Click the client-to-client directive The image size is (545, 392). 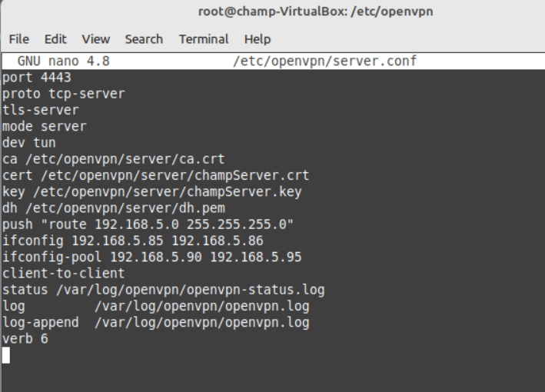point(63,273)
